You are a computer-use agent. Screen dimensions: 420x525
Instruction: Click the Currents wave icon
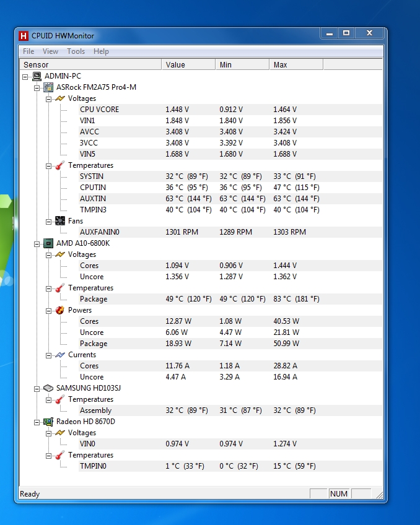(x=60, y=355)
